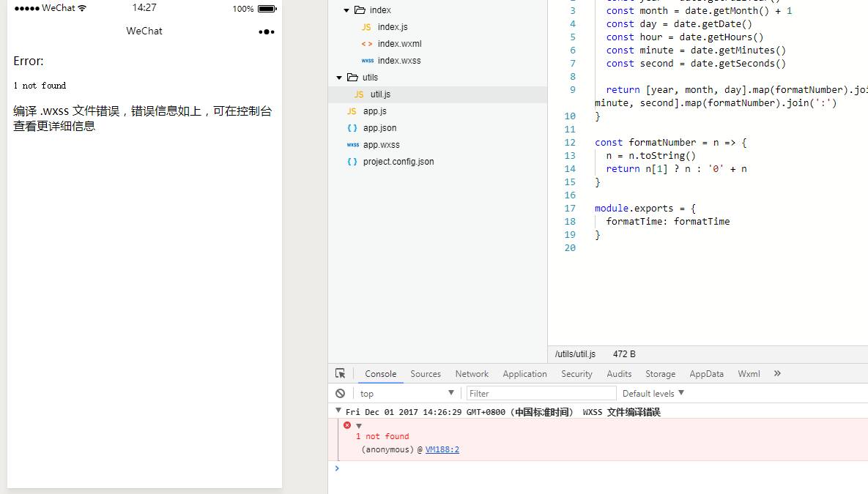Image resolution: width=868 pixels, height=494 pixels.
Task: Switch to the Audits tab
Action: tap(619, 373)
